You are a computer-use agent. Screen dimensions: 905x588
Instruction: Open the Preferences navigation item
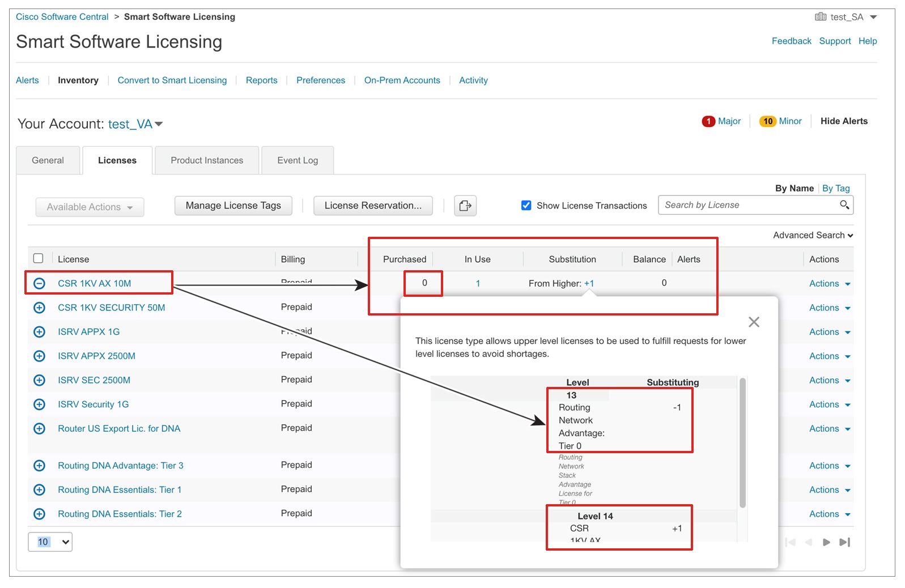point(321,80)
